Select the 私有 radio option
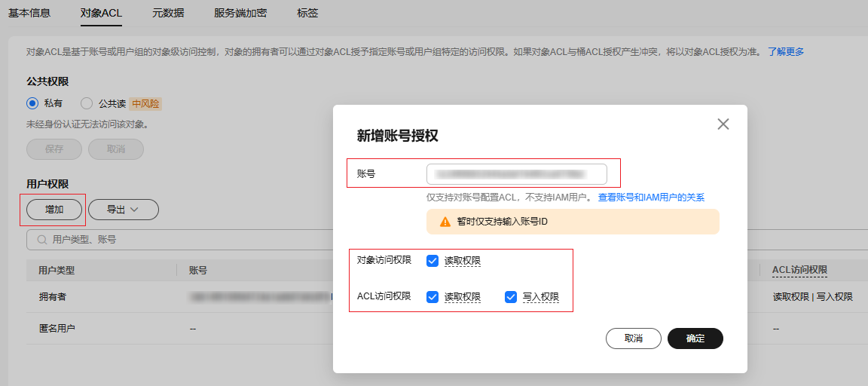Screen dimensions: 868x386 (x=32, y=103)
